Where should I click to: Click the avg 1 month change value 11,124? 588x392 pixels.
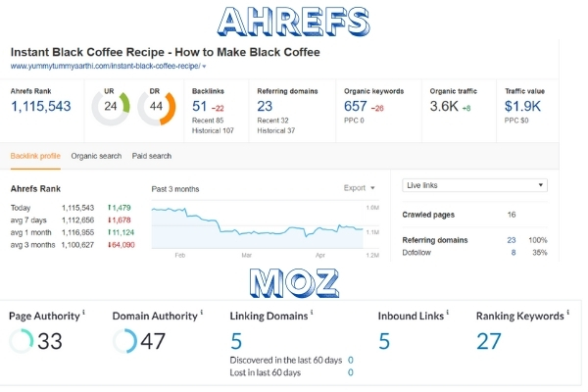(x=121, y=232)
